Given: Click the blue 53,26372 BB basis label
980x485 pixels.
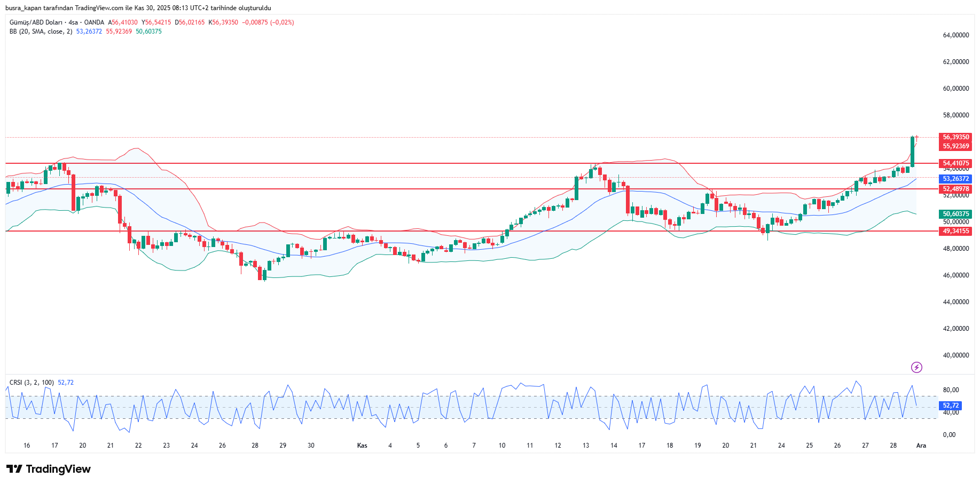Looking at the screenshot, I should coord(955,179).
